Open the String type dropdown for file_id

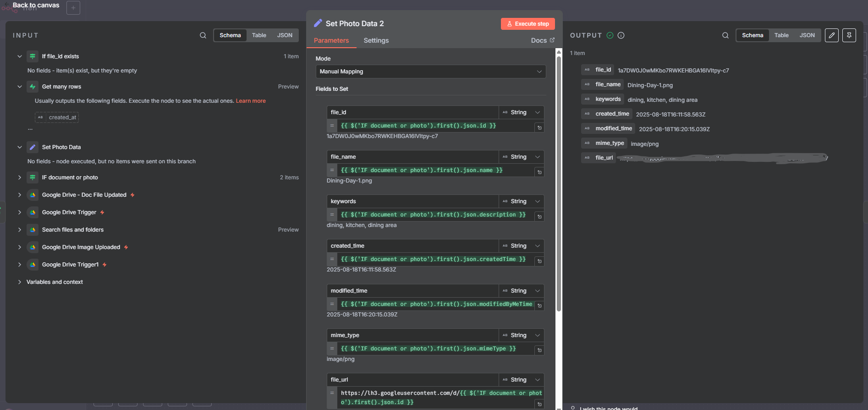point(522,112)
